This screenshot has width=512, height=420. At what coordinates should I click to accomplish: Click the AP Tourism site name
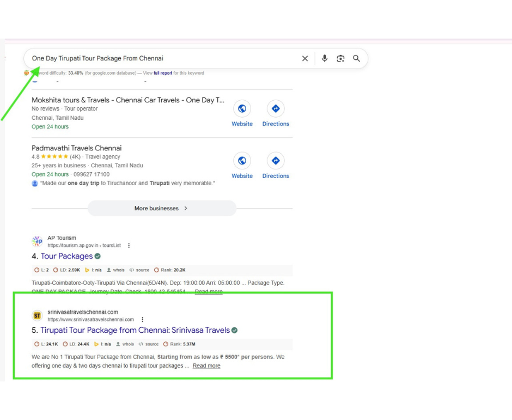coord(62,238)
